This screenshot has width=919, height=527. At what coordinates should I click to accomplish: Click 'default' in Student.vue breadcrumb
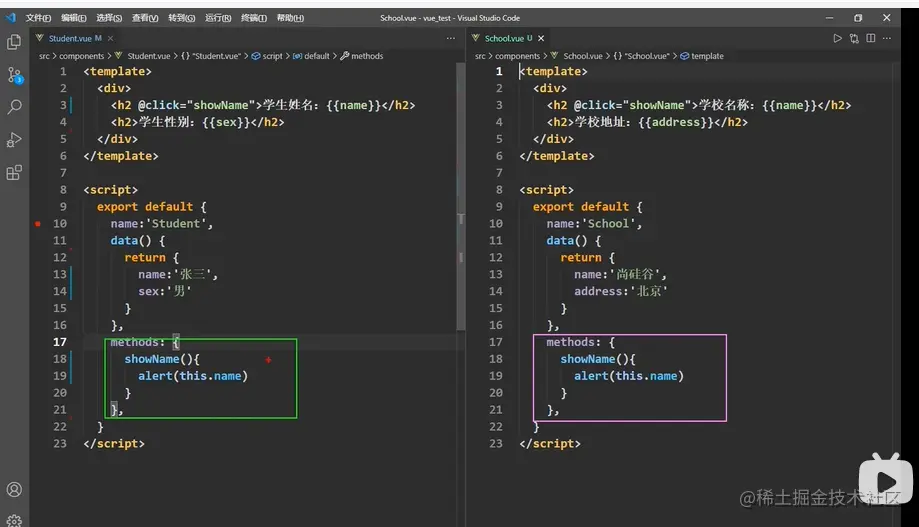coord(316,56)
